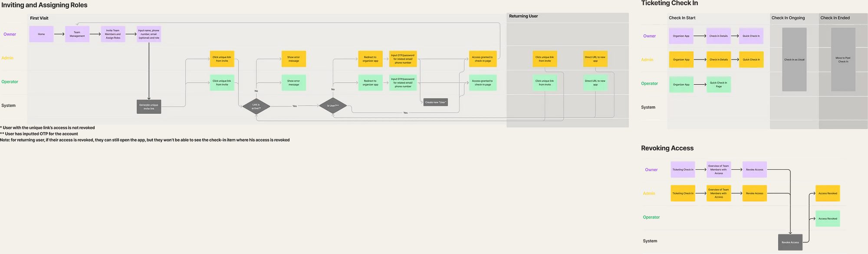This screenshot has width=868, height=254.
Task: Click the Inviting and Assigning Roles title
Action: tap(44, 5)
